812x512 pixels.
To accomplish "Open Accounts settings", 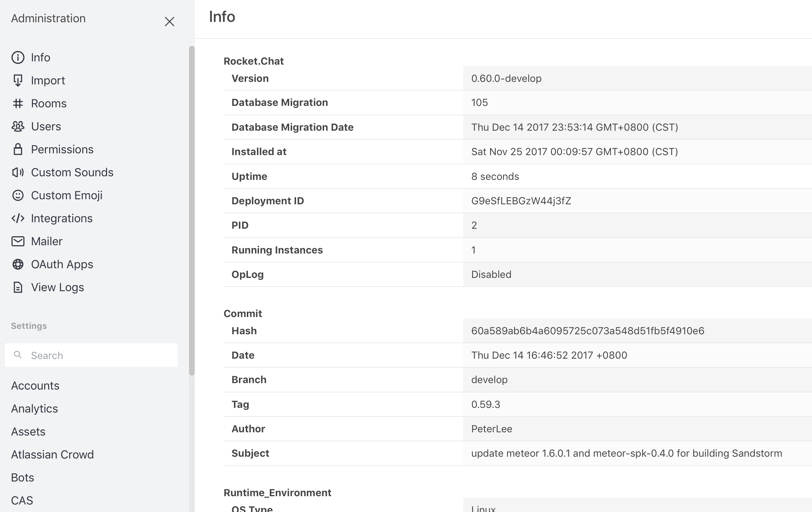I will [x=35, y=386].
